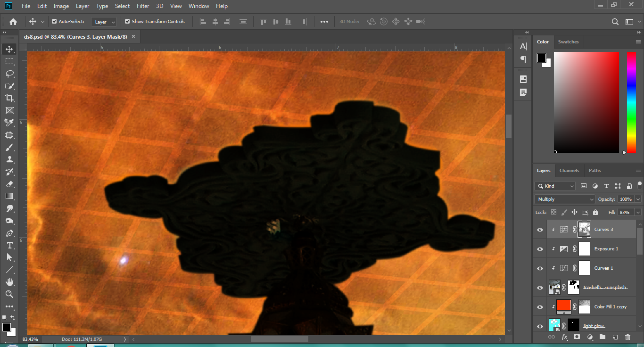Viewport: 644px width, 347px height.
Task: Click the Delete layer trash icon
Action: click(x=627, y=337)
